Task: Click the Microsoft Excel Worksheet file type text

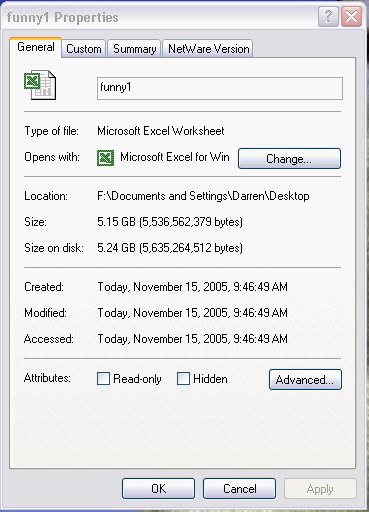Action: pyautogui.click(x=161, y=131)
